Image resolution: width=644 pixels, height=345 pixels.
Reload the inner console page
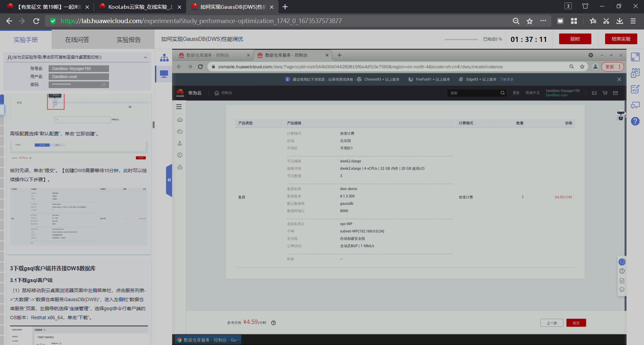pyautogui.click(x=201, y=67)
